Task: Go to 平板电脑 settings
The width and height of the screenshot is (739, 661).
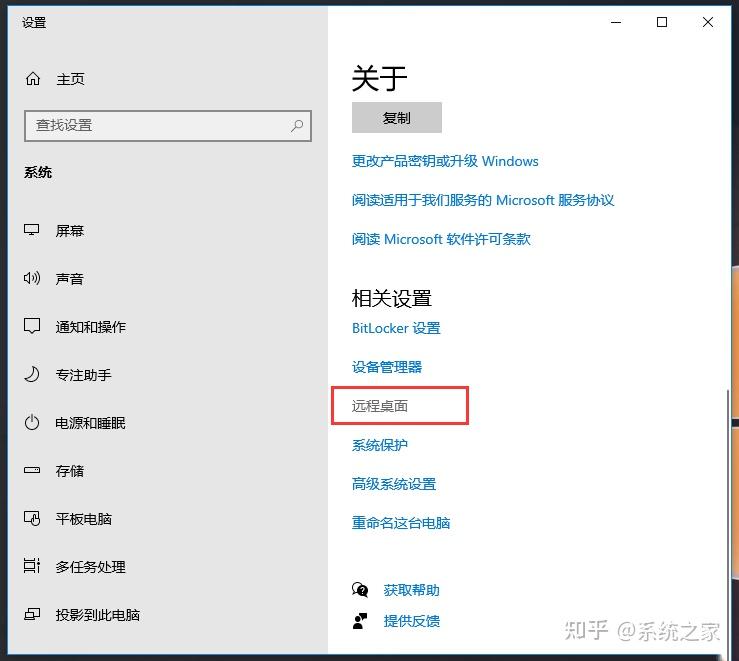Action: (x=83, y=519)
